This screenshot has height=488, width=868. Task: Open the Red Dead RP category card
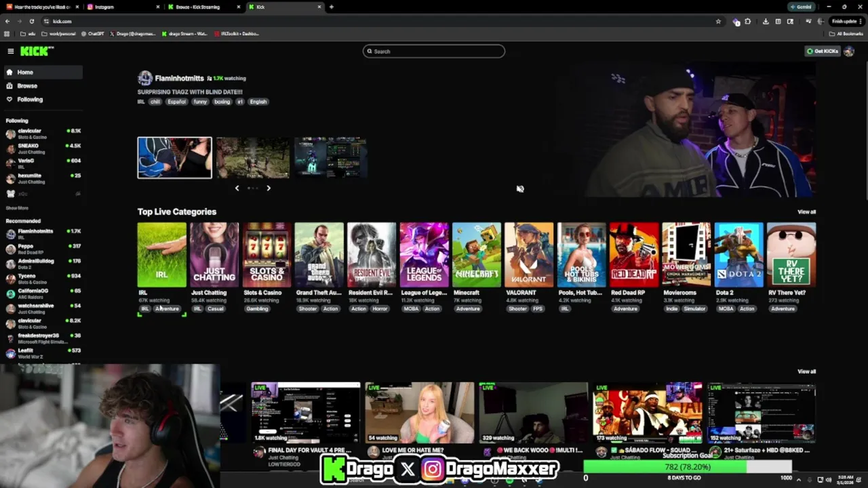[x=634, y=255]
